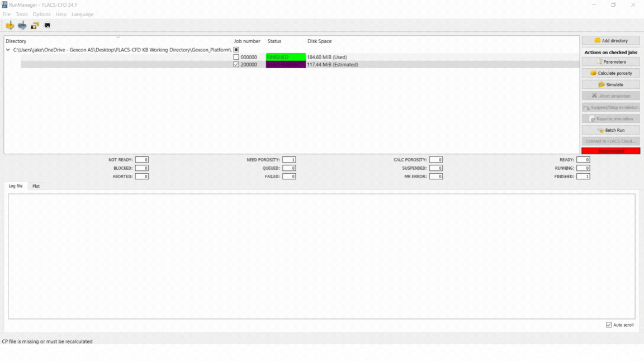This screenshot has height=362, width=644.
Task: Click the BLOCKED count field
Action: [141, 168]
